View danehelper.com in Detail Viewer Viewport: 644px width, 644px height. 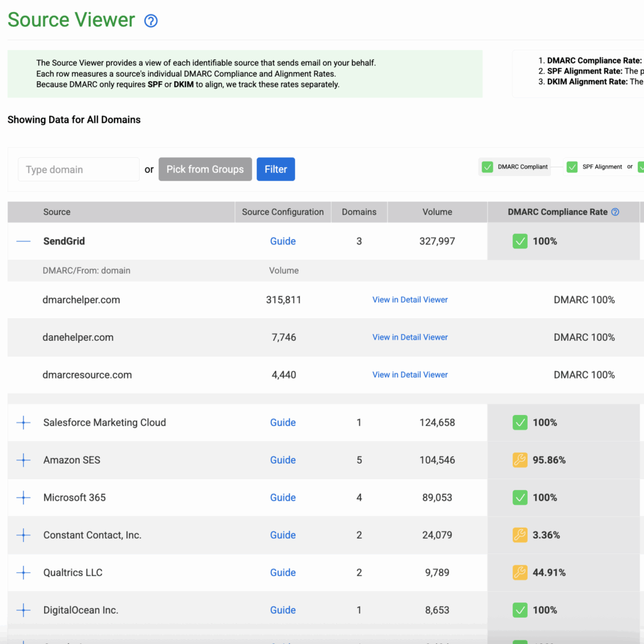click(x=410, y=337)
